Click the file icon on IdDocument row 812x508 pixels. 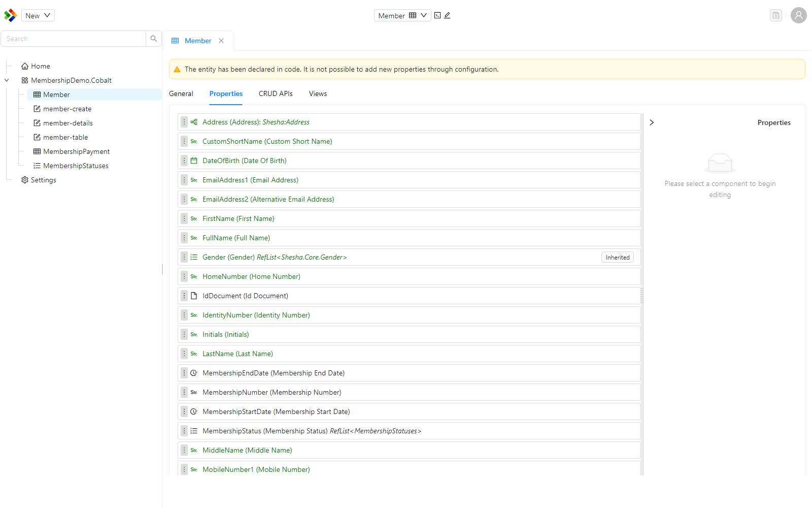194,296
